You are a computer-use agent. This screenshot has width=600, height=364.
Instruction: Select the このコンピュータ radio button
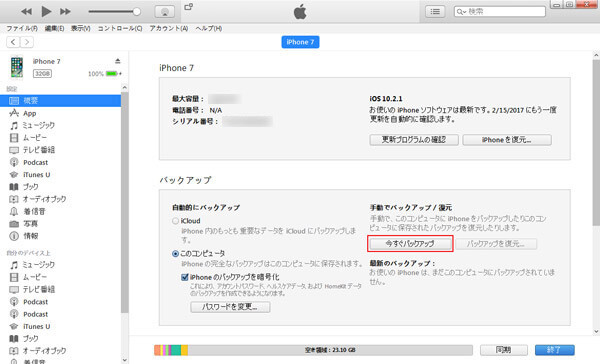click(175, 253)
